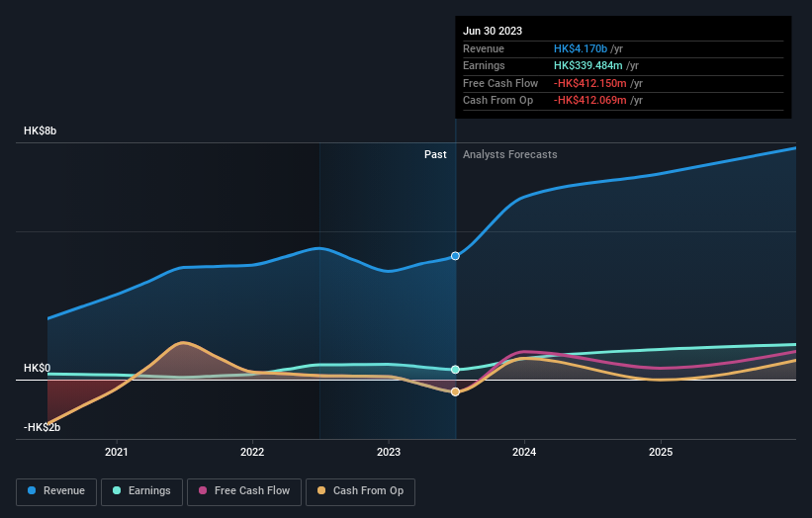
Task: Click the HK$0 y-axis label
Action: (x=38, y=368)
